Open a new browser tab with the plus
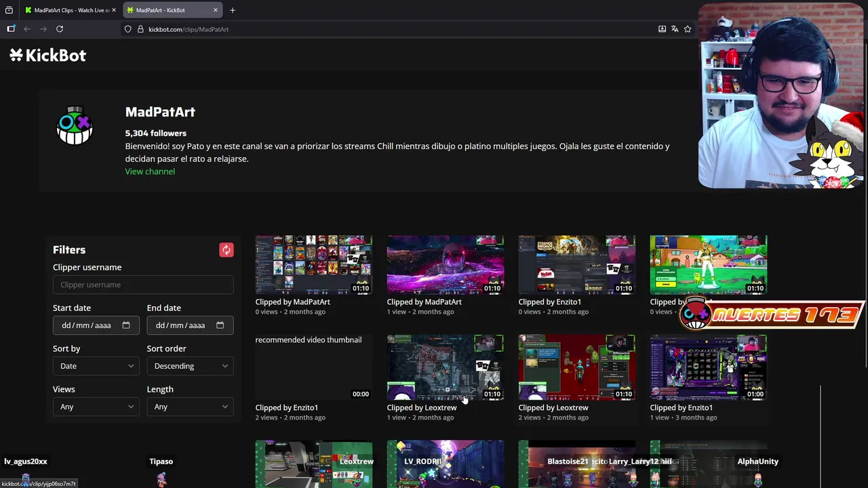868x488 pixels. [233, 10]
